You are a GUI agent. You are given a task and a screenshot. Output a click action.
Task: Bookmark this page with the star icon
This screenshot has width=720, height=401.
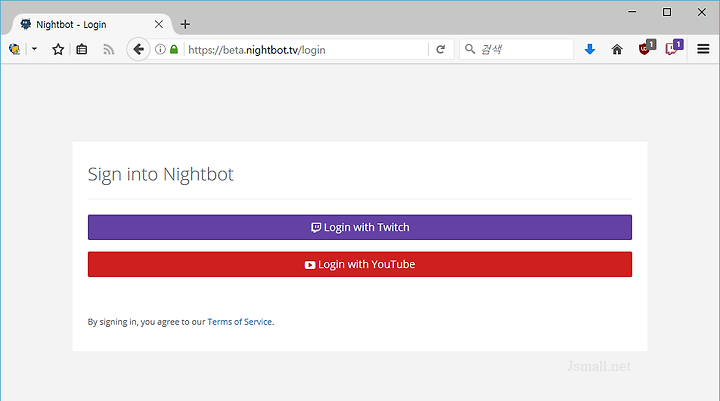[58, 49]
